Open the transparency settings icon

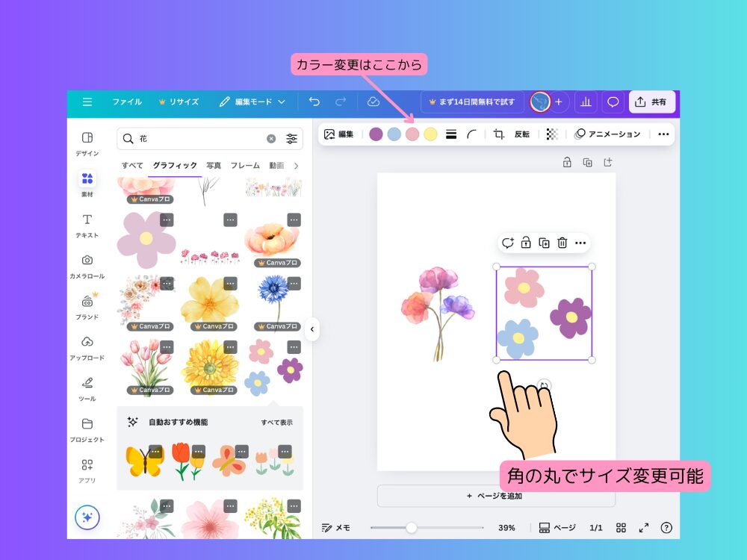[551, 134]
